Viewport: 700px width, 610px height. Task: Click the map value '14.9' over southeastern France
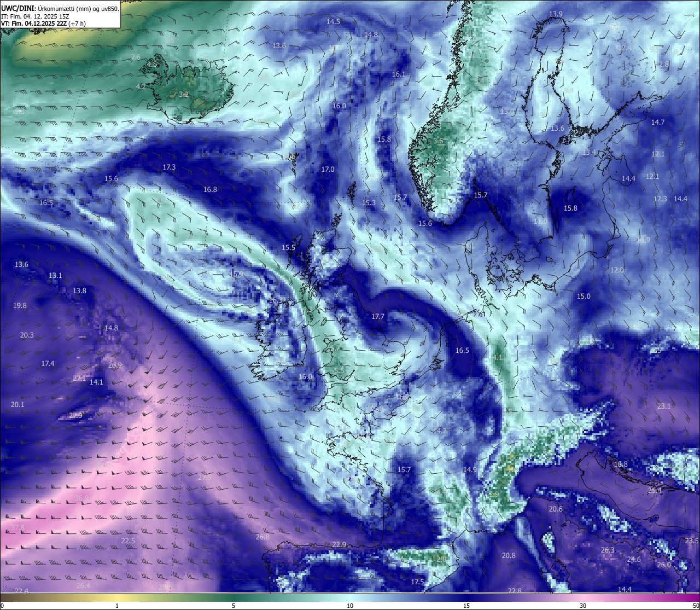click(x=470, y=470)
